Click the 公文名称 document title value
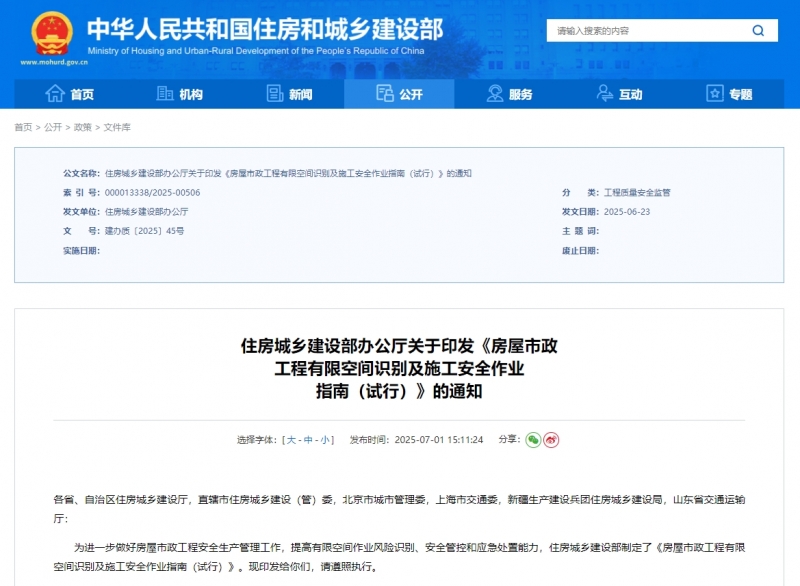Image resolution: width=800 pixels, height=586 pixels. click(288, 173)
